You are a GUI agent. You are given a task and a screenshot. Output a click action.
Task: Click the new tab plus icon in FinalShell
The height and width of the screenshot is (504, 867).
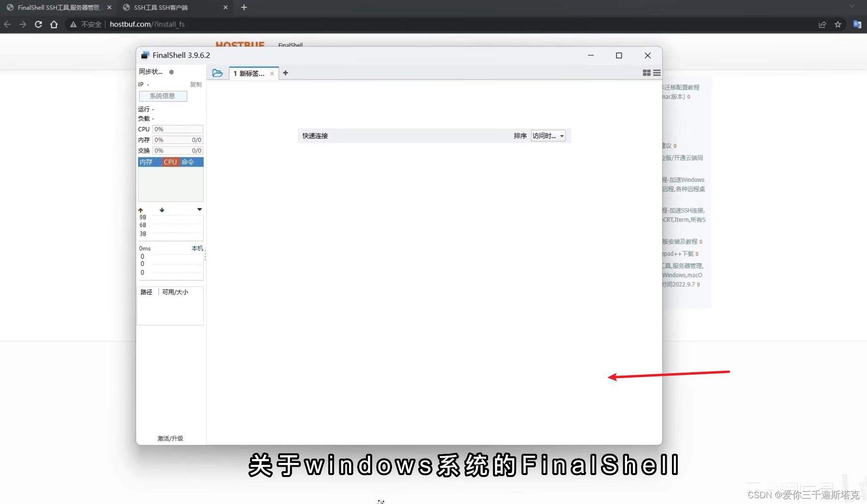[x=286, y=73]
